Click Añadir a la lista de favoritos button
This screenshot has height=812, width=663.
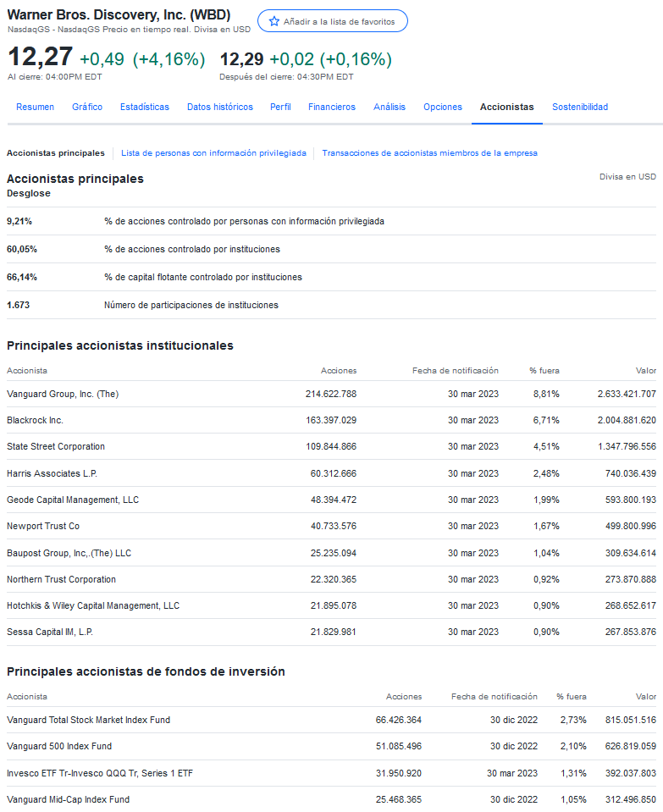pos(333,21)
